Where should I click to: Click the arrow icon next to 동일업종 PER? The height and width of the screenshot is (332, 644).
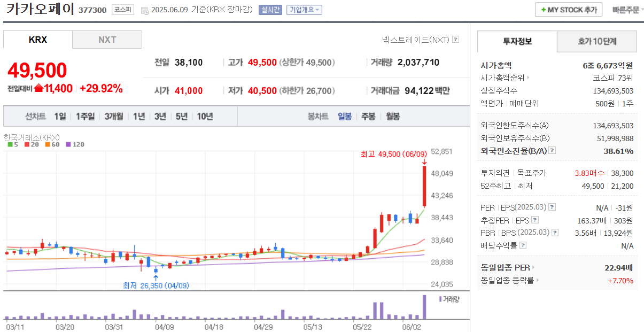pos(533,267)
